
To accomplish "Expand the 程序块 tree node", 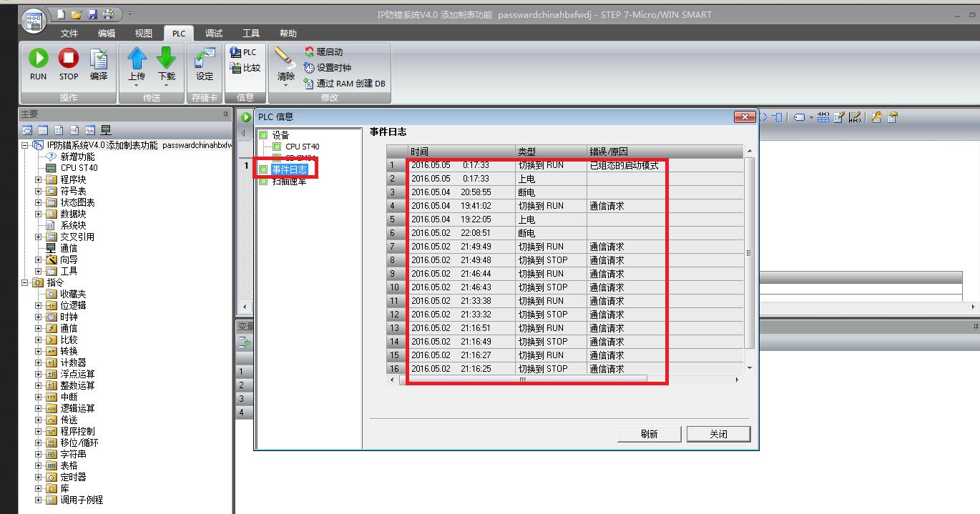I will coord(39,179).
